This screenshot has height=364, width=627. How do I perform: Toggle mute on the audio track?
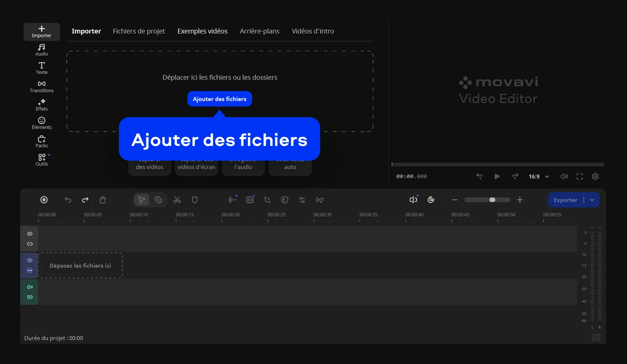(29, 287)
